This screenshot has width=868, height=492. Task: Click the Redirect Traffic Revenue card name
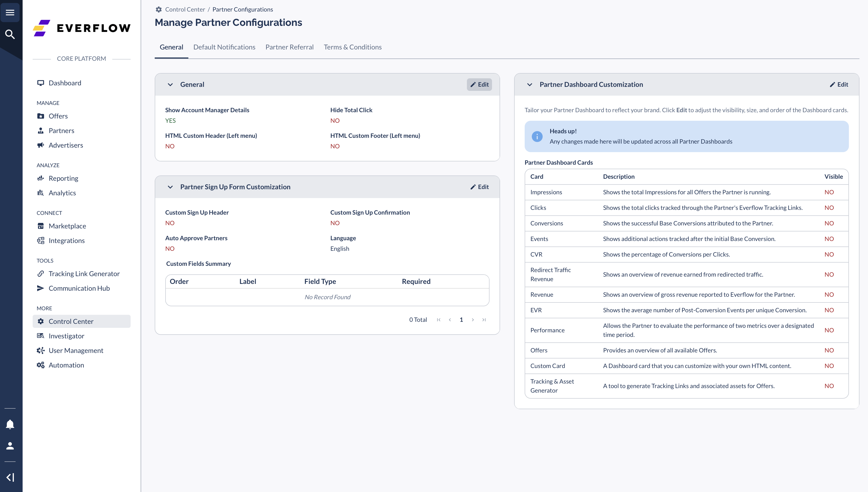[x=551, y=274]
